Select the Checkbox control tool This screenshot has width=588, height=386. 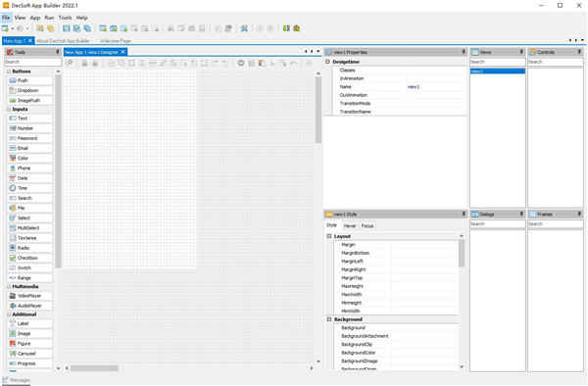click(x=30, y=258)
